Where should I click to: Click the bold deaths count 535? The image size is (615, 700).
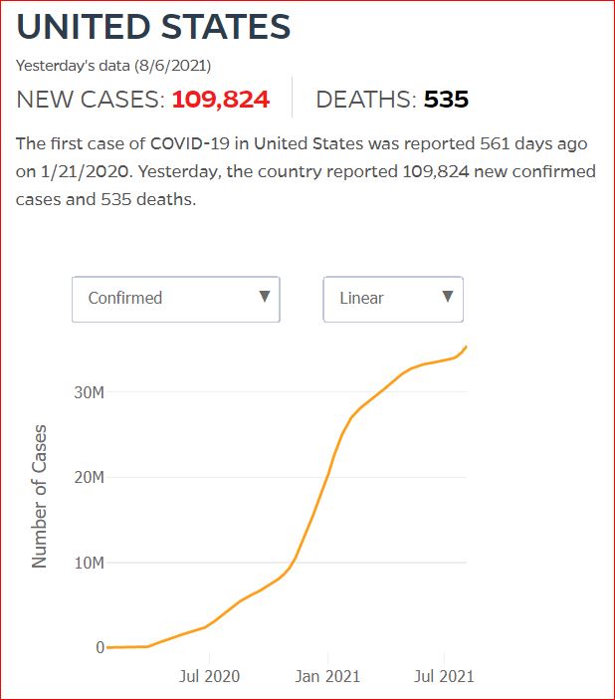click(446, 100)
